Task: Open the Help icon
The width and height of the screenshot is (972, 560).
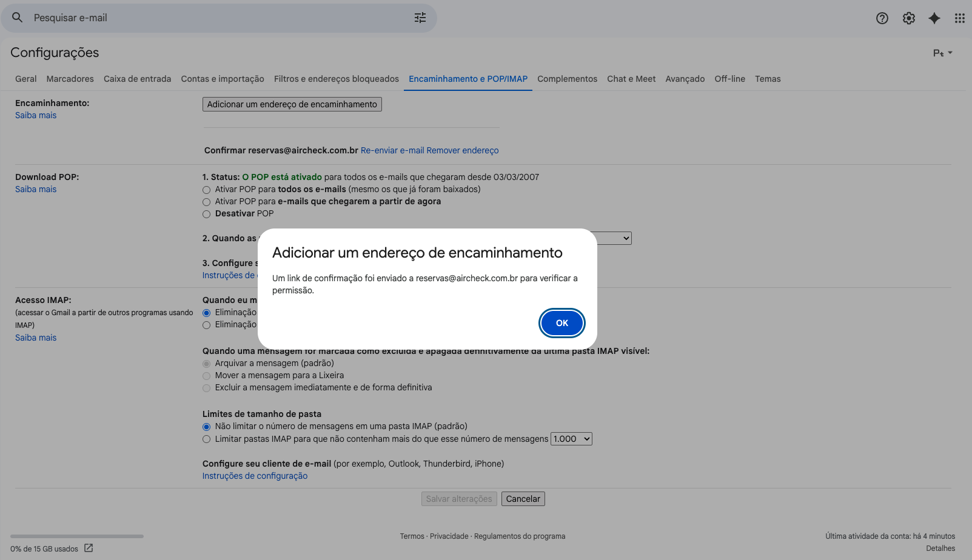Action: click(882, 18)
